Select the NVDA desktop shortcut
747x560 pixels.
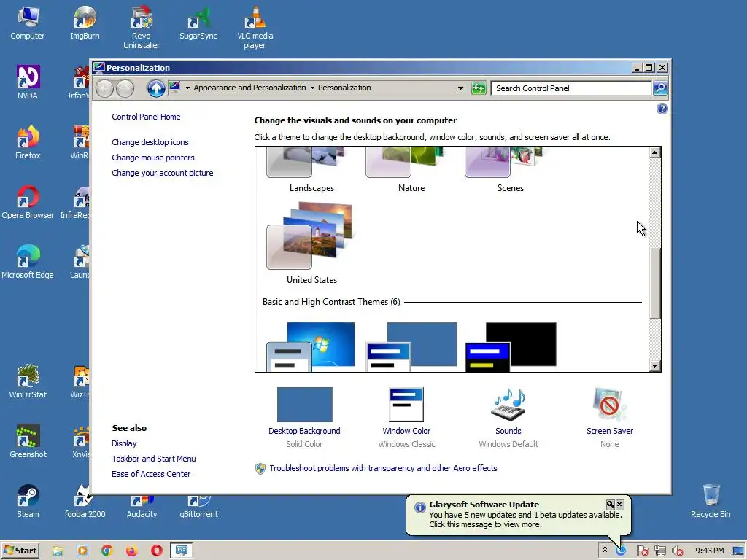pyautogui.click(x=28, y=82)
